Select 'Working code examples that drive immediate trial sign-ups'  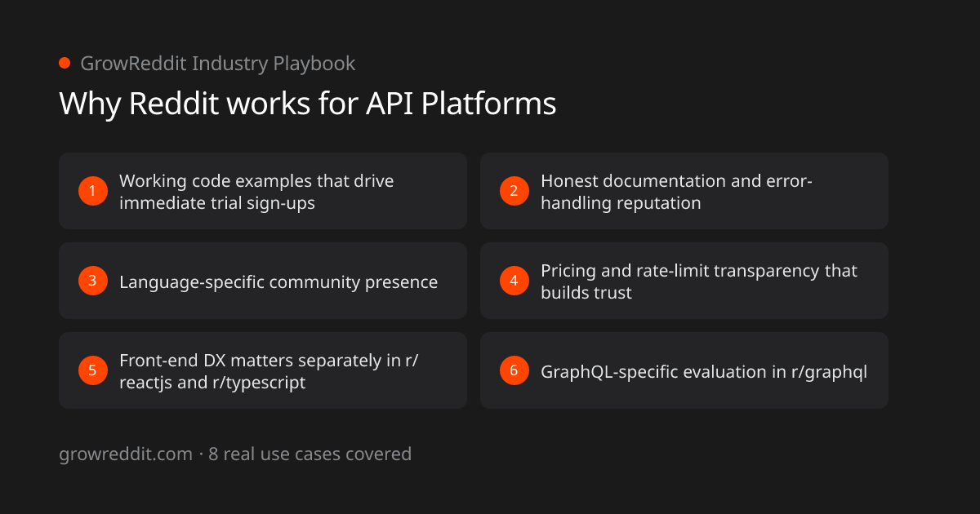pos(256,192)
